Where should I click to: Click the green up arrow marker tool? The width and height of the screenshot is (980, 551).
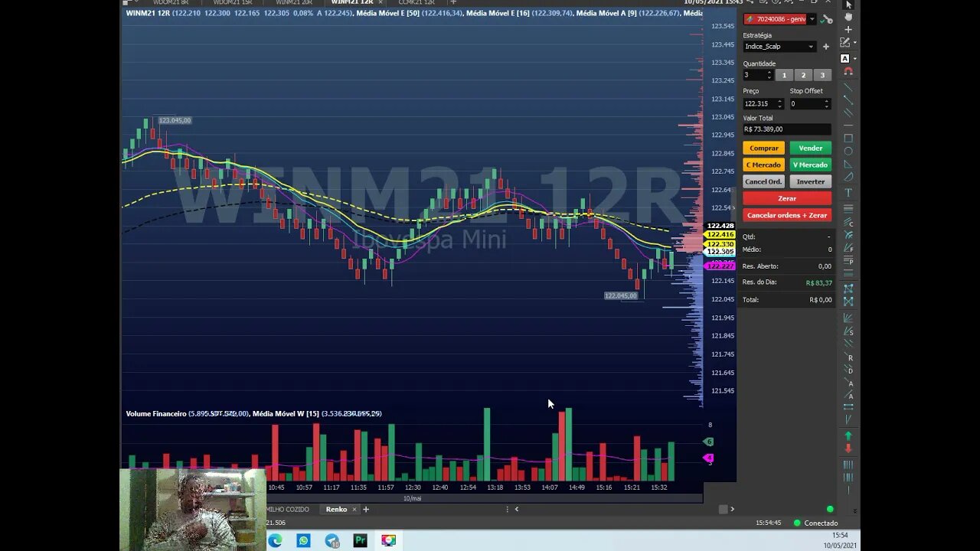(848, 435)
